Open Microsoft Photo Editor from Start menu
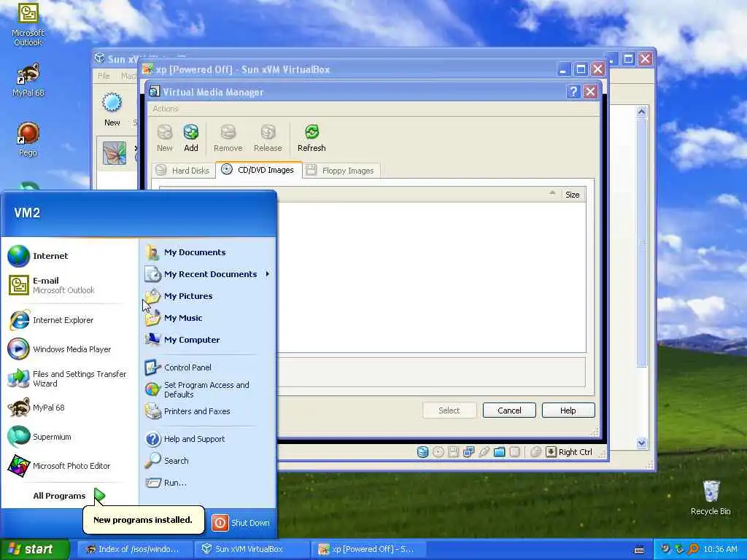The image size is (747, 560). point(69,466)
